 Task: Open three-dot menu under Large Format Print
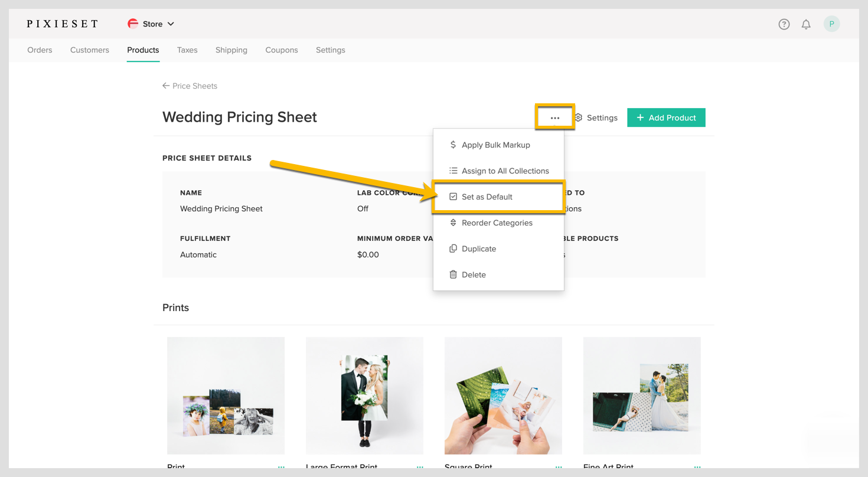pos(420,467)
